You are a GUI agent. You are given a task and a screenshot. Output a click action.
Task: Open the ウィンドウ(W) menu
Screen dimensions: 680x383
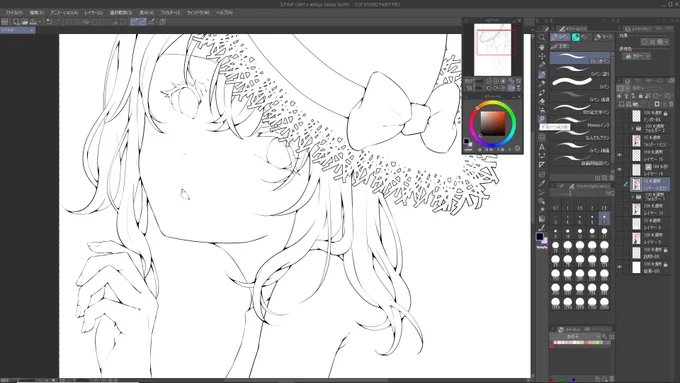(x=198, y=13)
